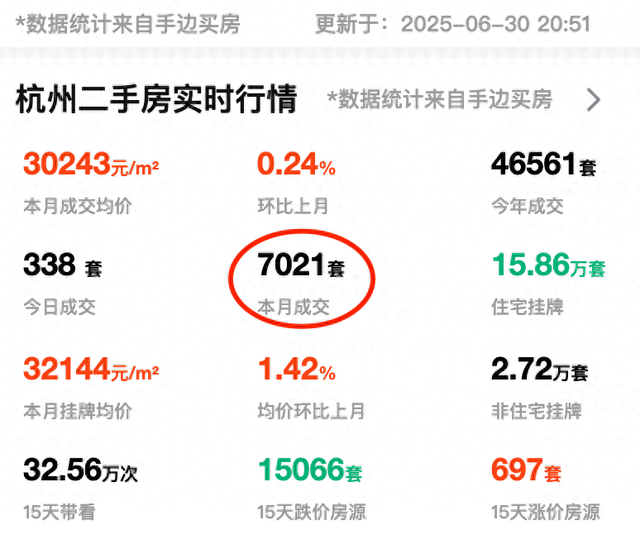Open details via the right chevron arrow
The height and width of the screenshot is (549, 640).
click(x=593, y=100)
